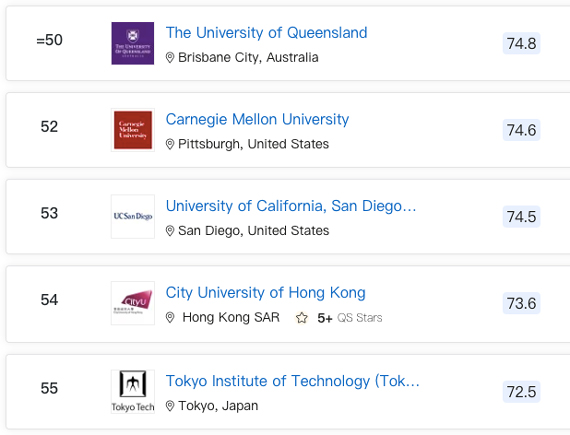This screenshot has height=435, width=570.
Task: Click the CityU logo thumbnail
Action: click(133, 303)
